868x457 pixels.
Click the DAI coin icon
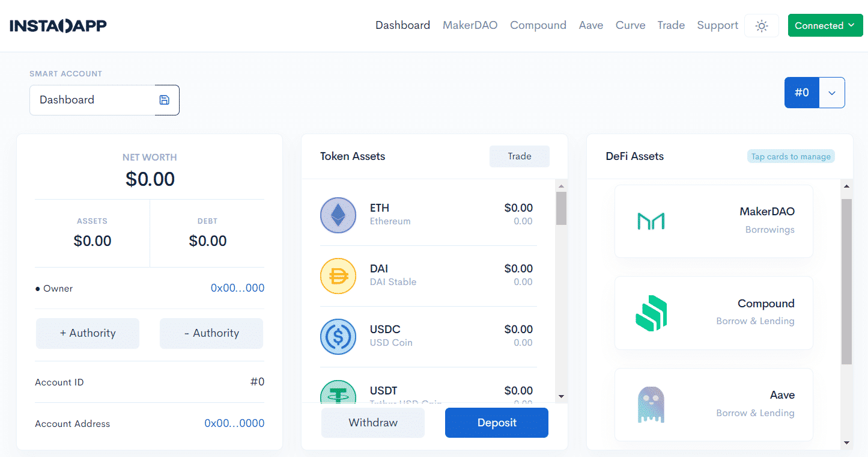(x=338, y=276)
